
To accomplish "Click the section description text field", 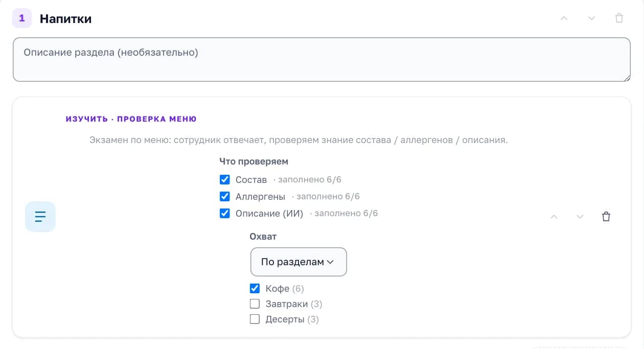I will click(x=321, y=59).
